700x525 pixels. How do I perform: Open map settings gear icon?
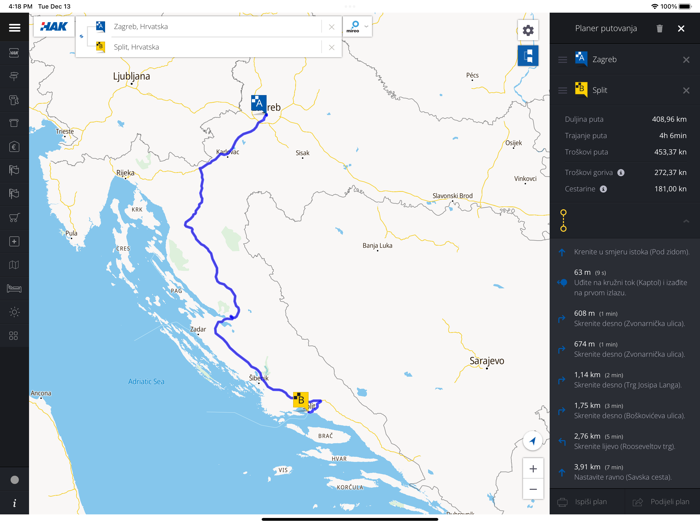coord(528,30)
